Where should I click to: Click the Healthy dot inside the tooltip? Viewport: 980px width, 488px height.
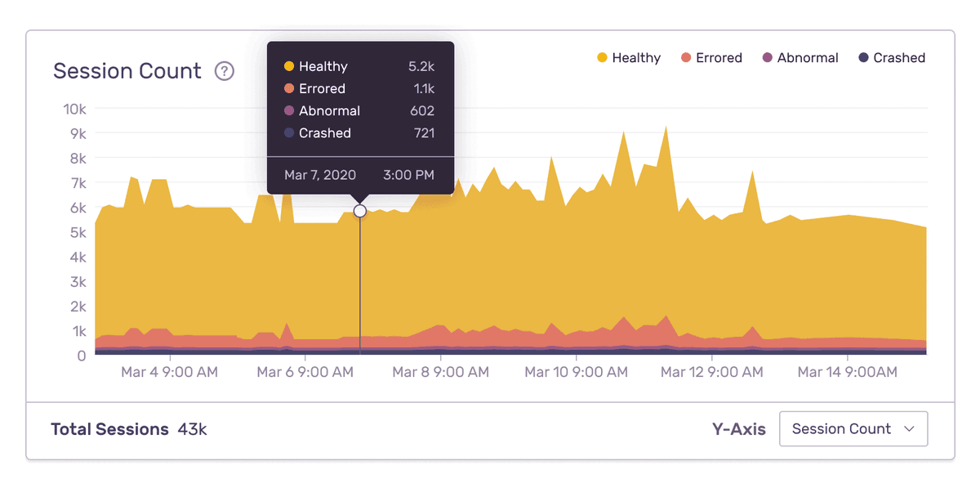tap(287, 66)
